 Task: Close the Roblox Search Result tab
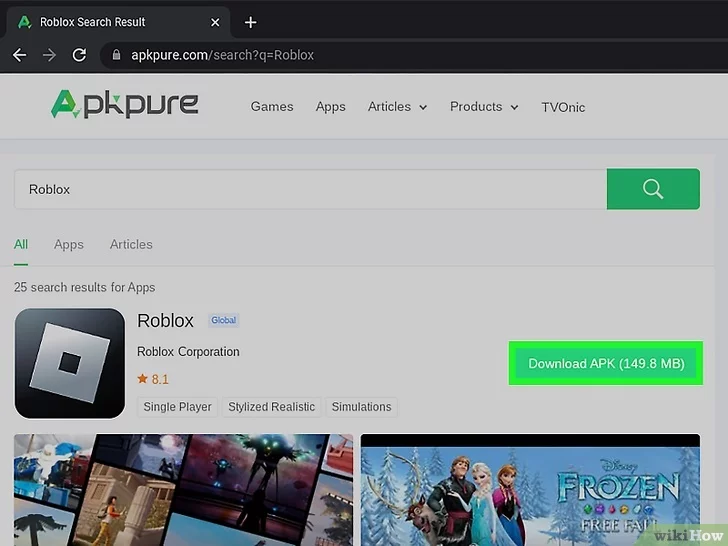(x=215, y=22)
